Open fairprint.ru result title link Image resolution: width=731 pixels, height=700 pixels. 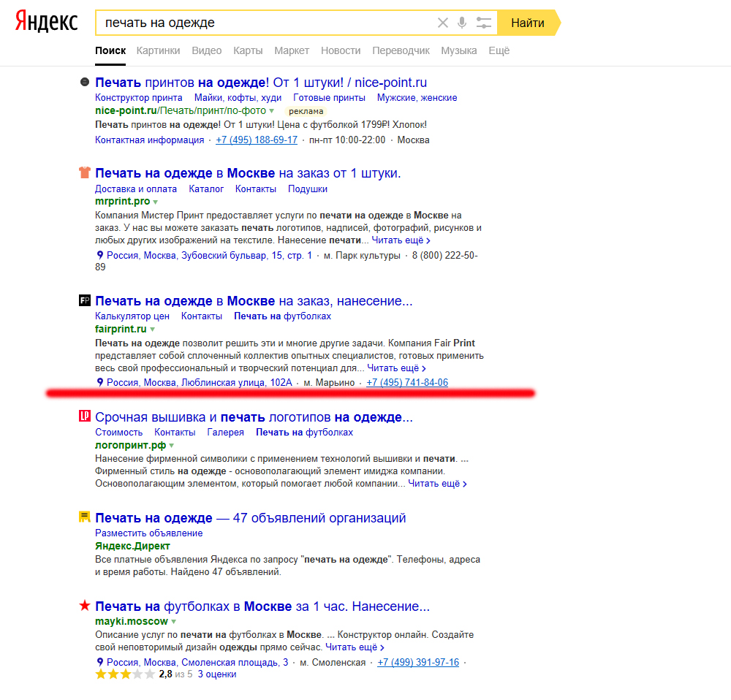coord(254,300)
